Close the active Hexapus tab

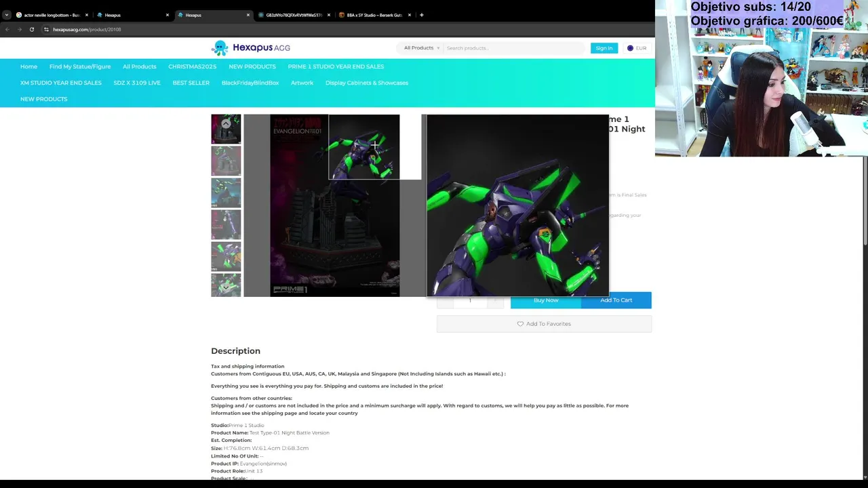click(x=248, y=15)
